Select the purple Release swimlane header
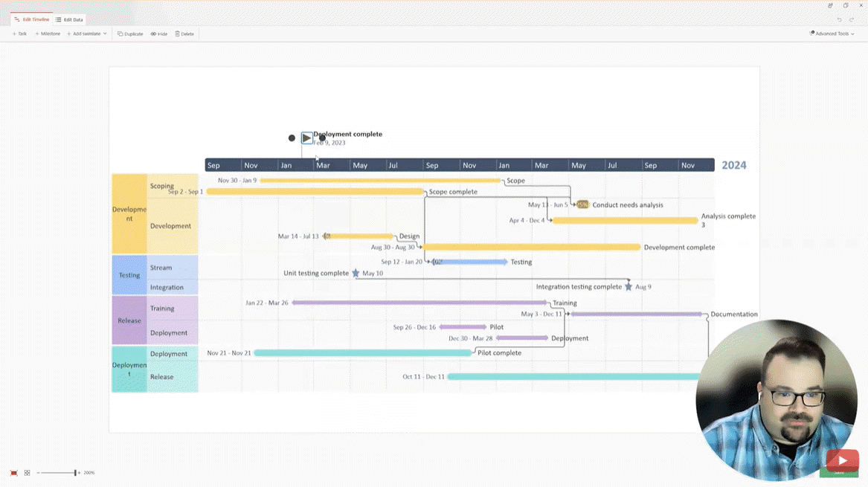This screenshot has height=487, width=868. pos(129,320)
